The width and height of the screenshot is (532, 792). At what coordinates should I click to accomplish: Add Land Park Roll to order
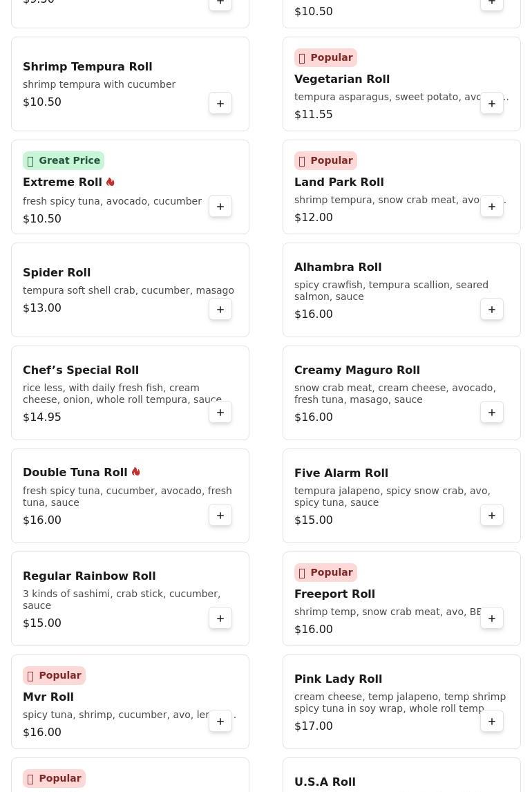pos(492,207)
